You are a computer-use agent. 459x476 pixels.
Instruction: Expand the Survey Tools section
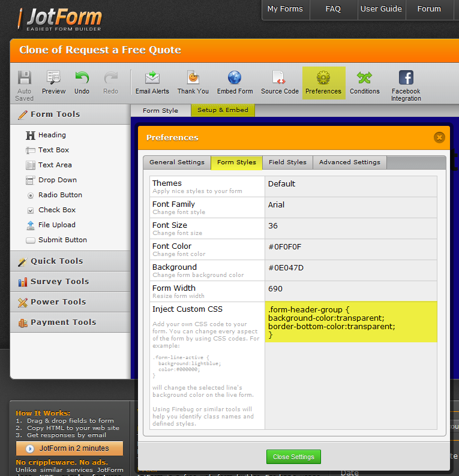pyautogui.click(x=59, y=281)
